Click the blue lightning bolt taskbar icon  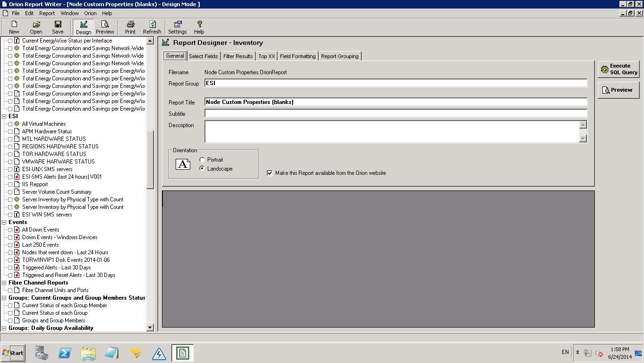tap(159, 353)
